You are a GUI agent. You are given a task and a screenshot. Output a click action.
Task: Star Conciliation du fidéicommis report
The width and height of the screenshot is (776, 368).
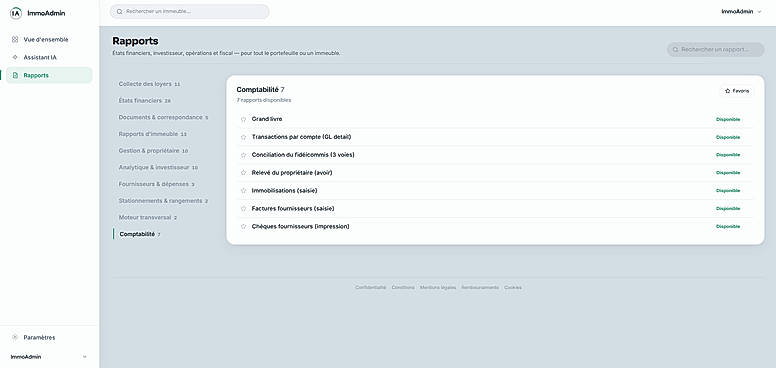(x=243, y=155)
